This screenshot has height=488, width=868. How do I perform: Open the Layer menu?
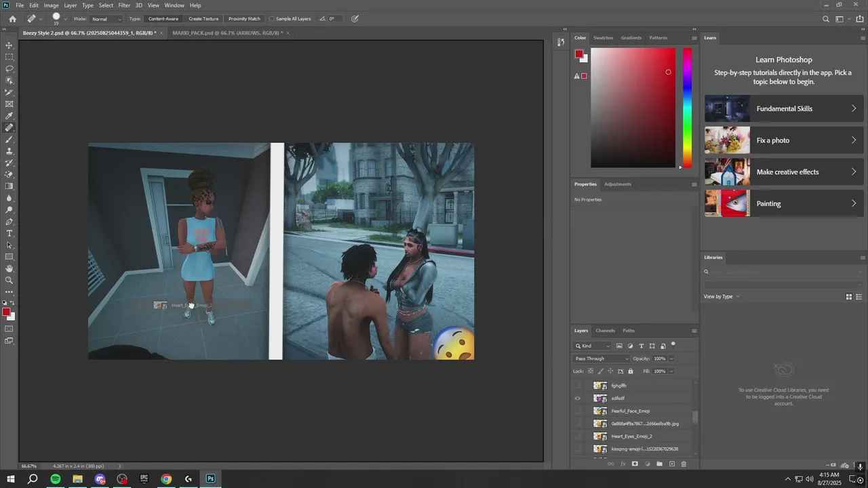pyautogui.click(x=71, y=5)
